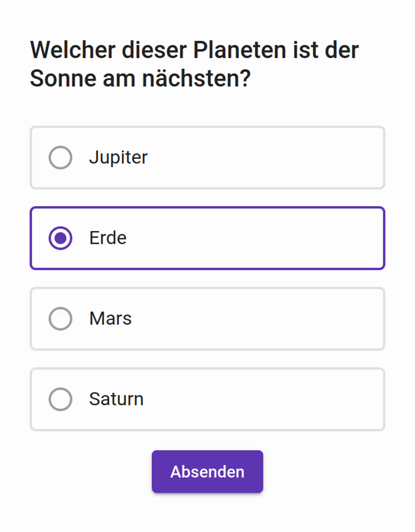Click the "Absenden" text on the button

(x=207, y=472)
